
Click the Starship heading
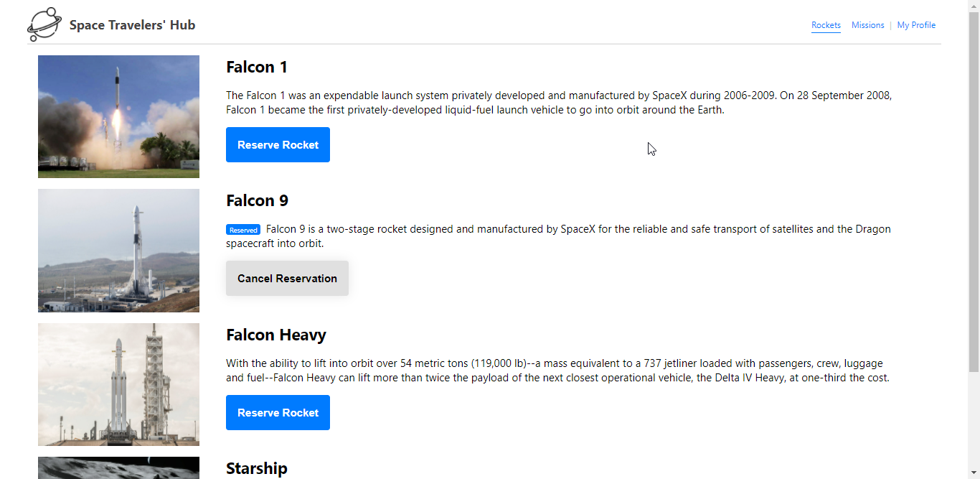(x=256, y=468)
